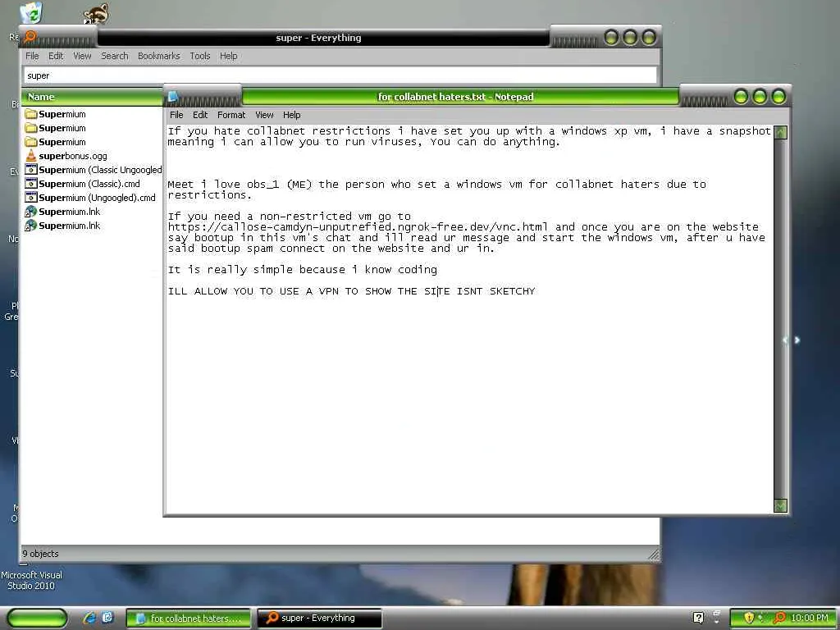Select the raccoon shortcut icon on desktop
840x630 pixels.
97,14
